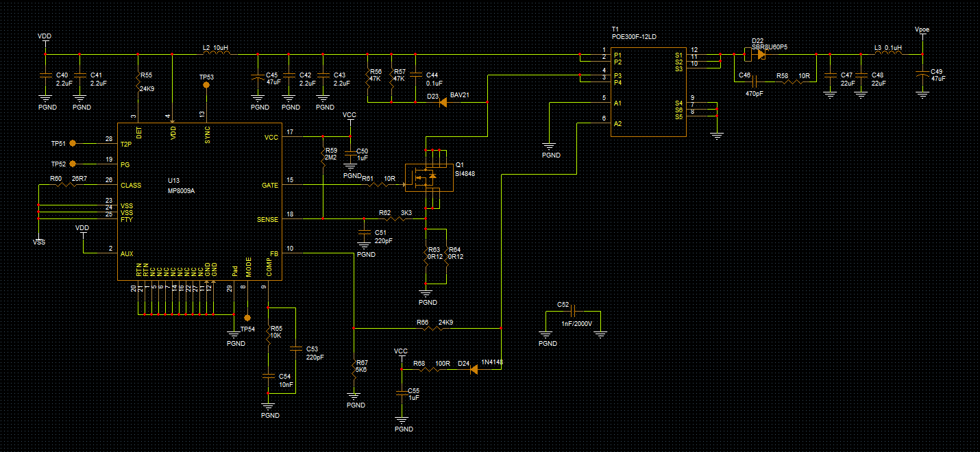Click the MP8009A part name text
The width and height of the screenshot is (980, 452).
click(x=182, y=191)
